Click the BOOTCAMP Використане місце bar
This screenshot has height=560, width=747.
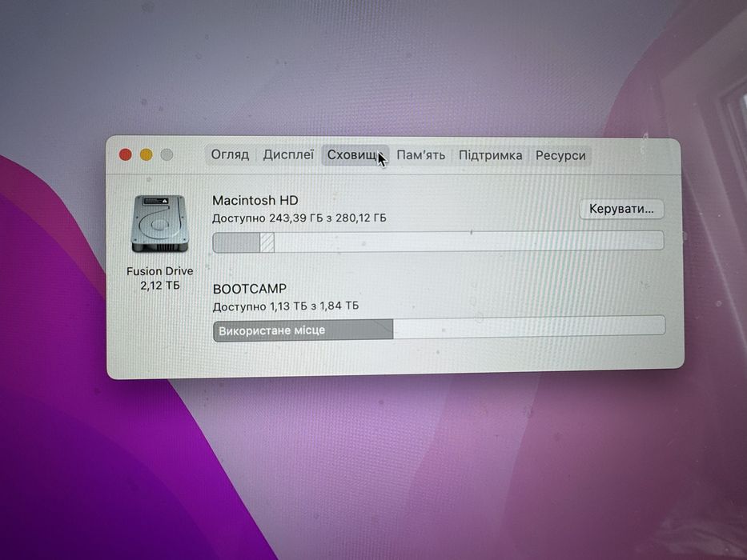click(x=439, y=329)
